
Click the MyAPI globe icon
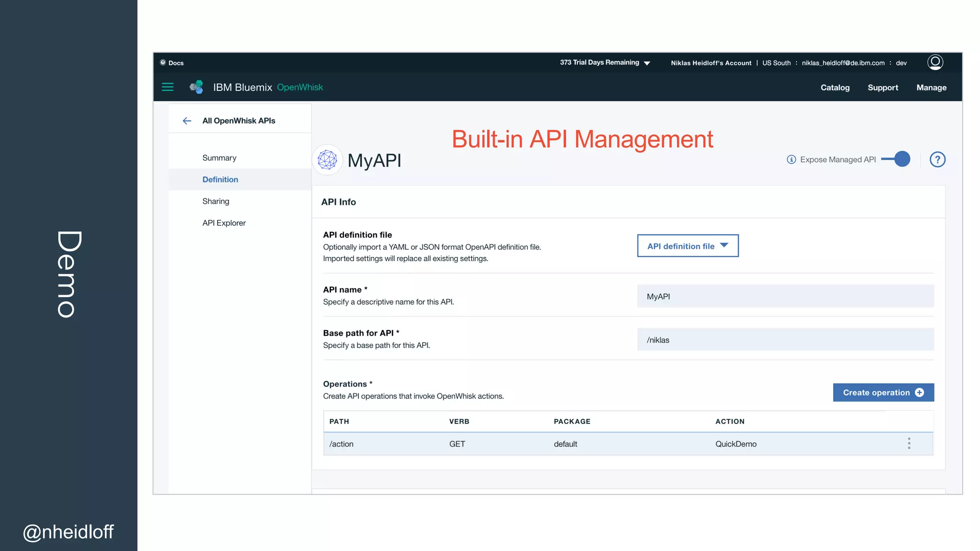point(328,160)
